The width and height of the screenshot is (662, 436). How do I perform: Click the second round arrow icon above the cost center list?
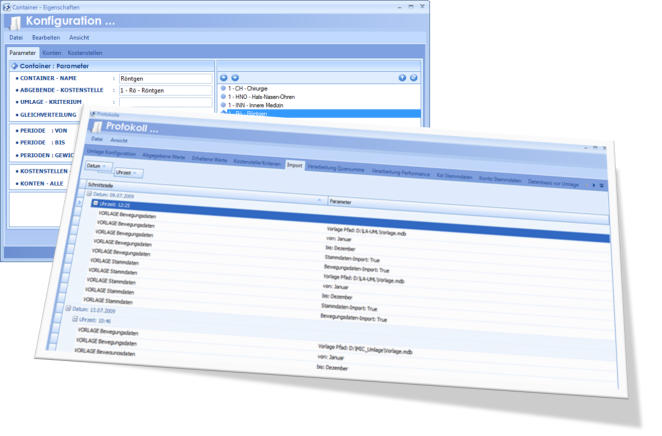(x=235, y=77)
